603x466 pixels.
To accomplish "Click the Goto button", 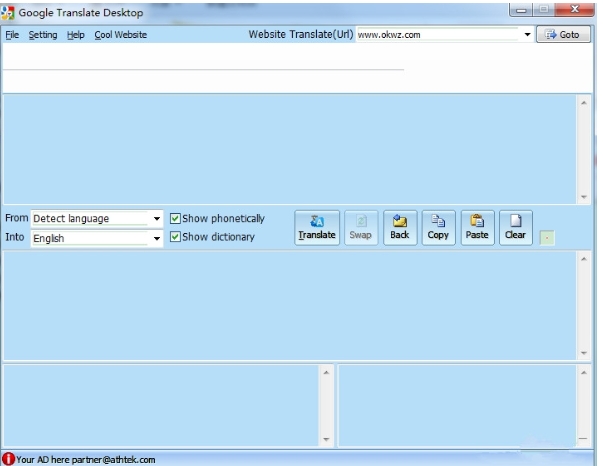I will (563, 34).
